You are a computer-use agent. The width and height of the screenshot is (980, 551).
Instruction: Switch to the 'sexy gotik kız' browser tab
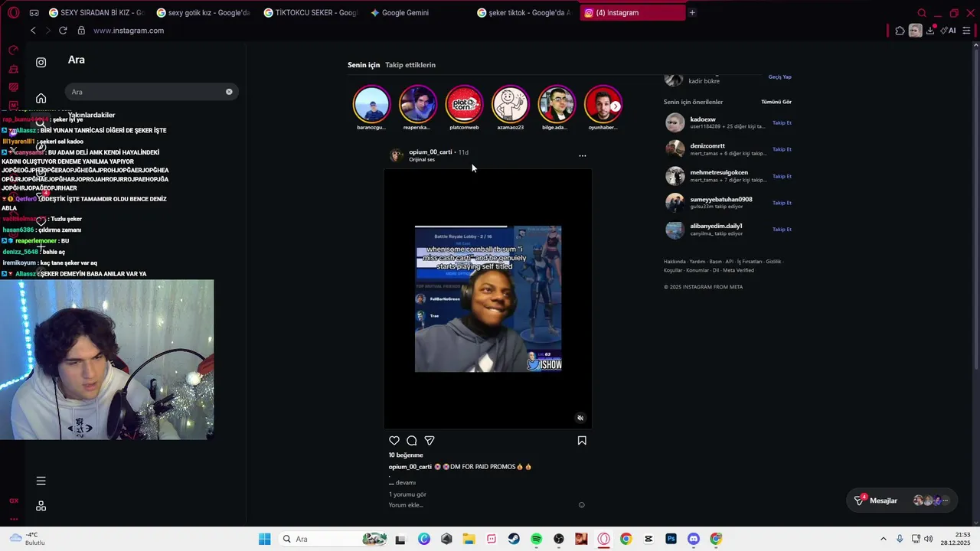click(202, 13)
